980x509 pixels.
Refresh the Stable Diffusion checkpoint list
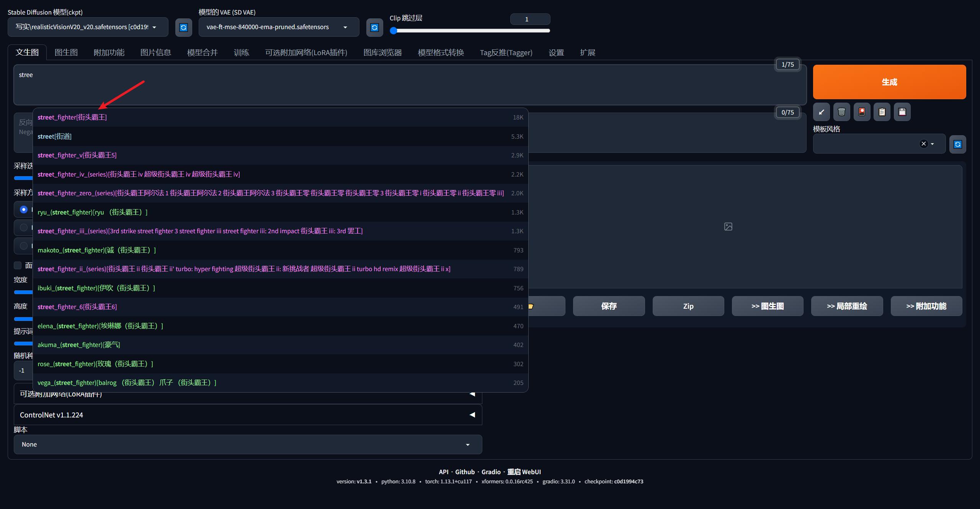coord(183,27)
